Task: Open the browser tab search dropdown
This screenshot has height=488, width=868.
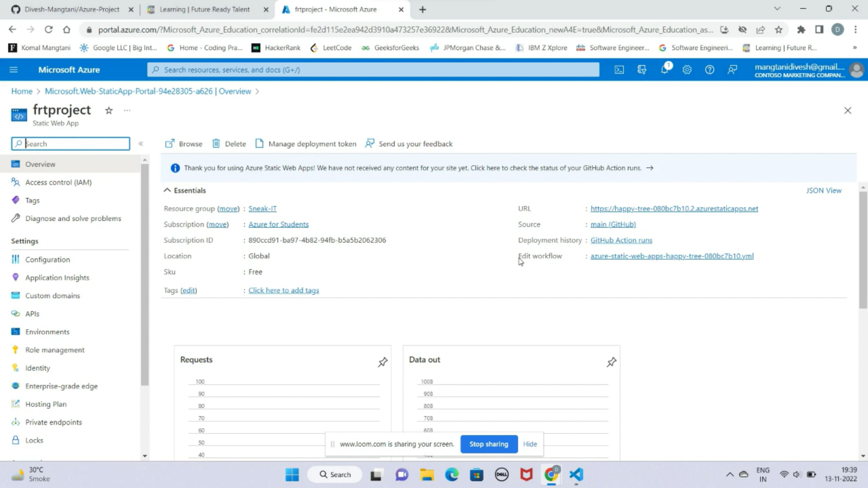Action: coord(777,9)
